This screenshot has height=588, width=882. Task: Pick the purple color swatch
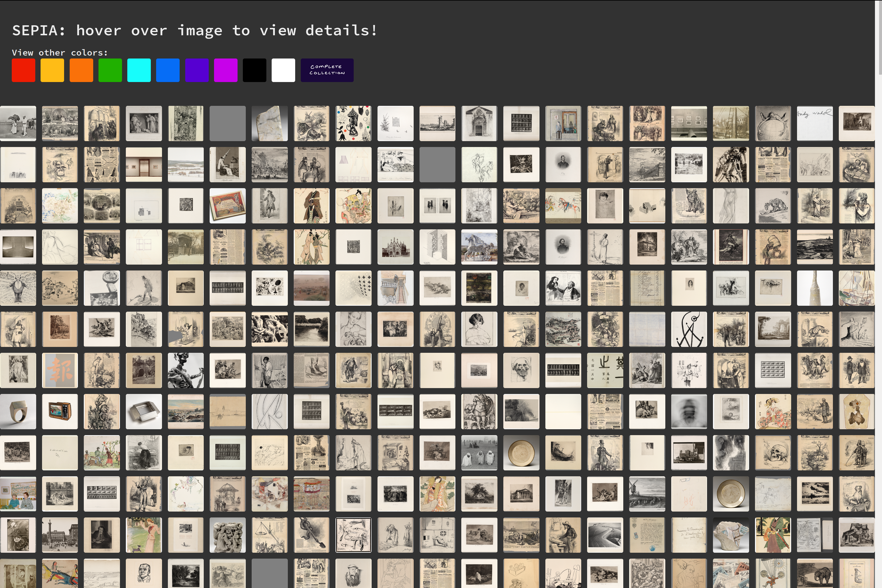tap(196, 70)
